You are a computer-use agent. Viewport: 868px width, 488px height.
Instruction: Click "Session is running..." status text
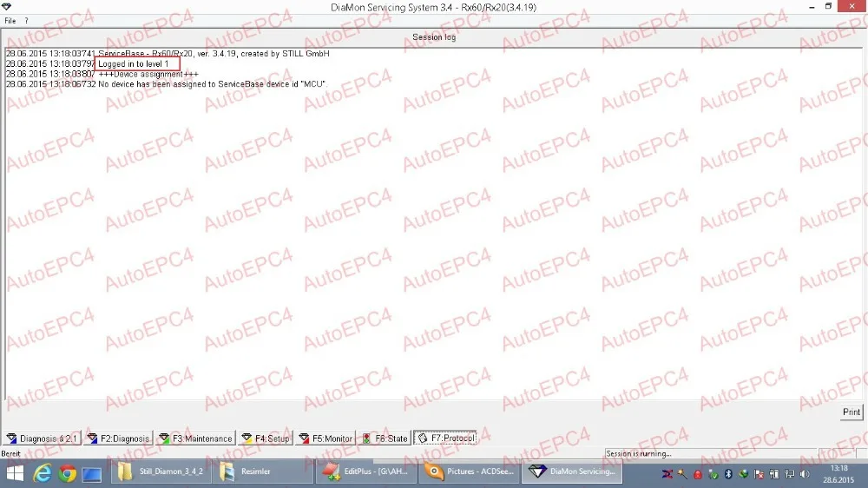(x=638, y=453)
